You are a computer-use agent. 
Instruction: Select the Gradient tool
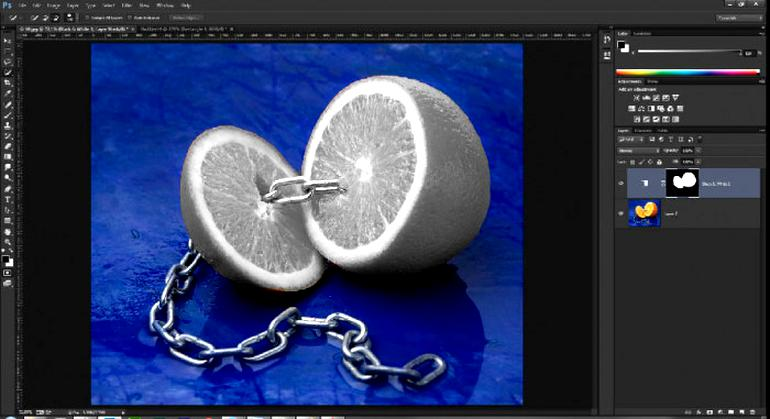coord(7,157)
